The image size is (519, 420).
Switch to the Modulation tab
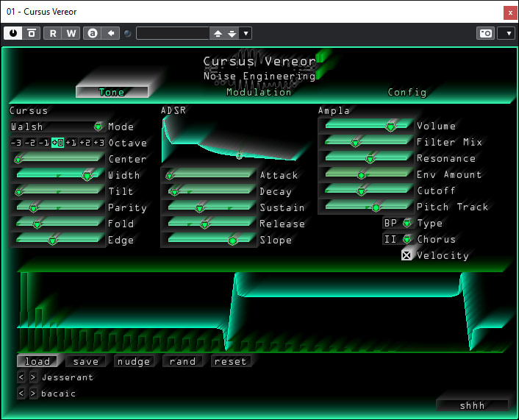click(x=259, y=92)
